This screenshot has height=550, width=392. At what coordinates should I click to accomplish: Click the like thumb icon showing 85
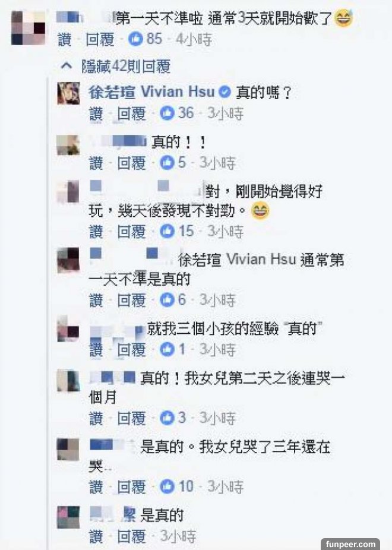click(x=135, y=39)
